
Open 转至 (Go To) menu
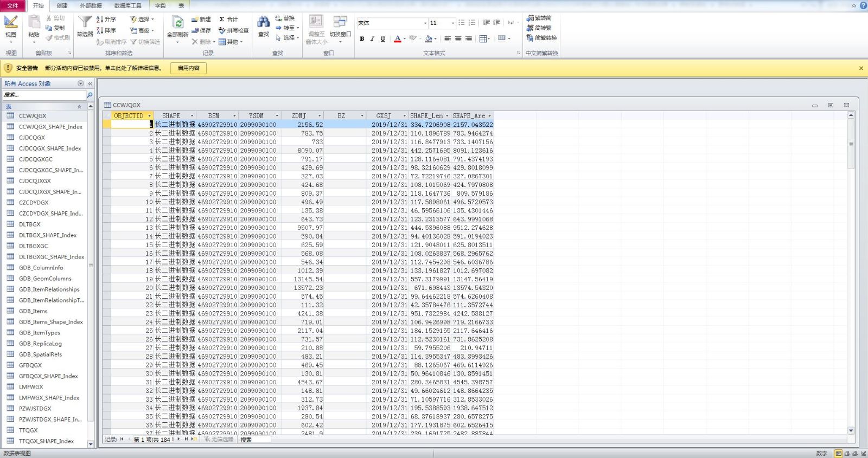[288, 28]
